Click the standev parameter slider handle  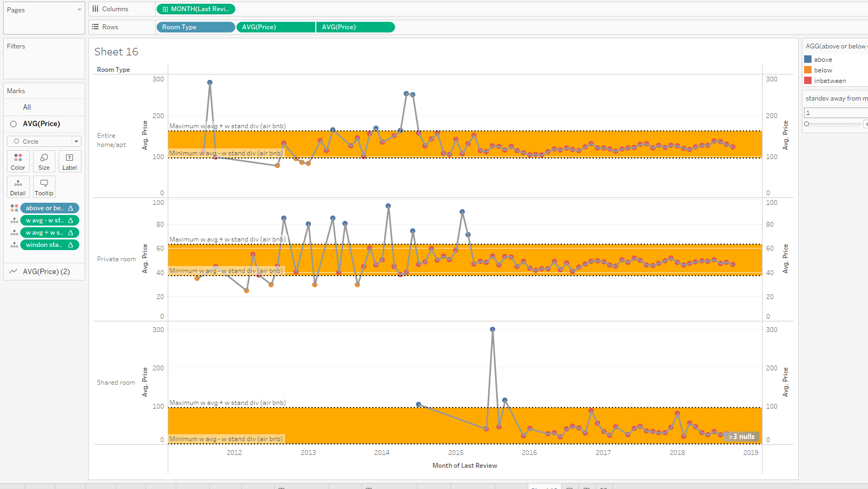coord(807,124)
